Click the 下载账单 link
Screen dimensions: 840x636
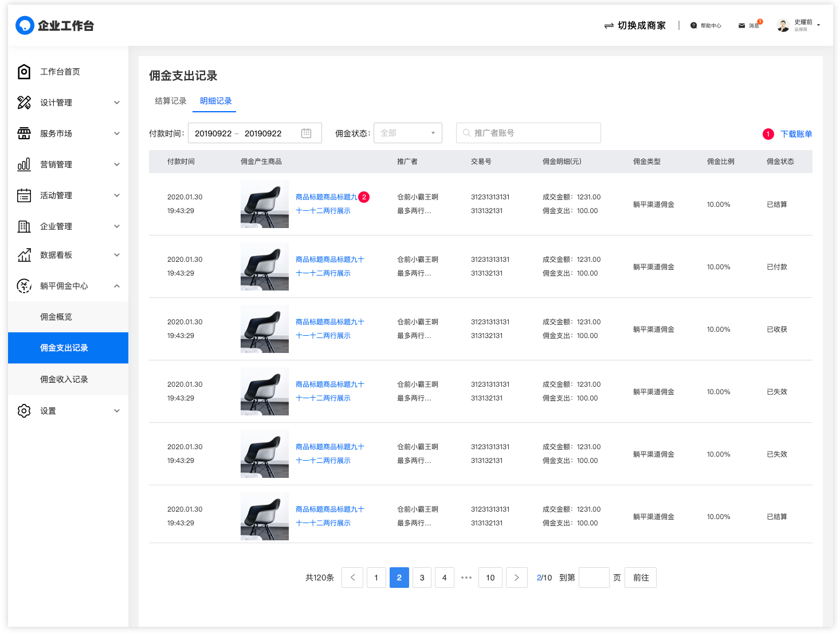[796, 134]
